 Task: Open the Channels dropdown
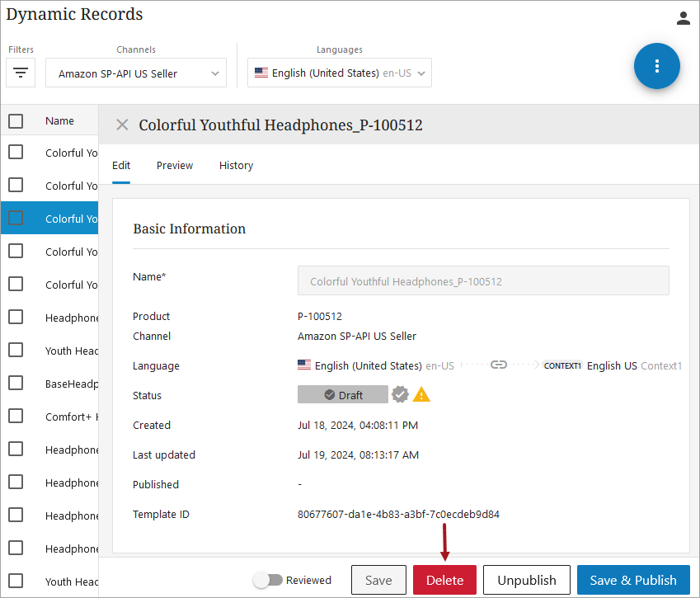pos(136,73)
